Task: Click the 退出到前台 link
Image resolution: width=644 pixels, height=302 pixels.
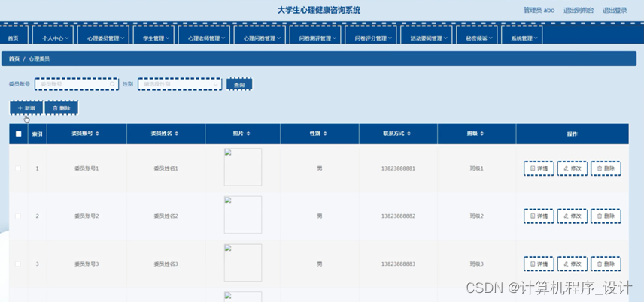Action: (579, 11)
